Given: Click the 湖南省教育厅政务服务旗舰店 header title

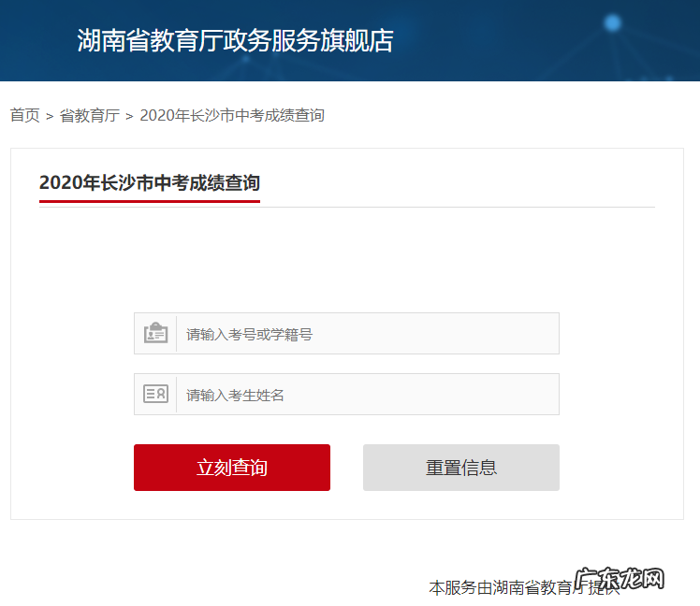Looking at the screenshot, I should point(235,41).
